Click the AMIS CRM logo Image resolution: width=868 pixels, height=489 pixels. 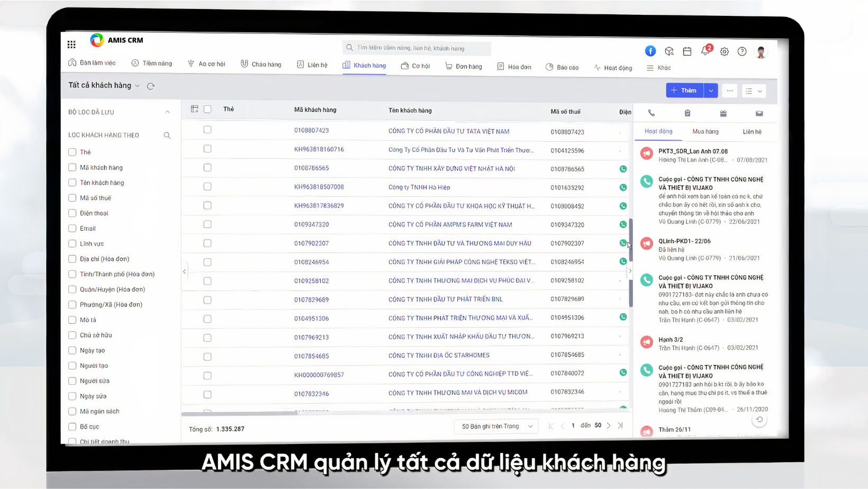116,40
